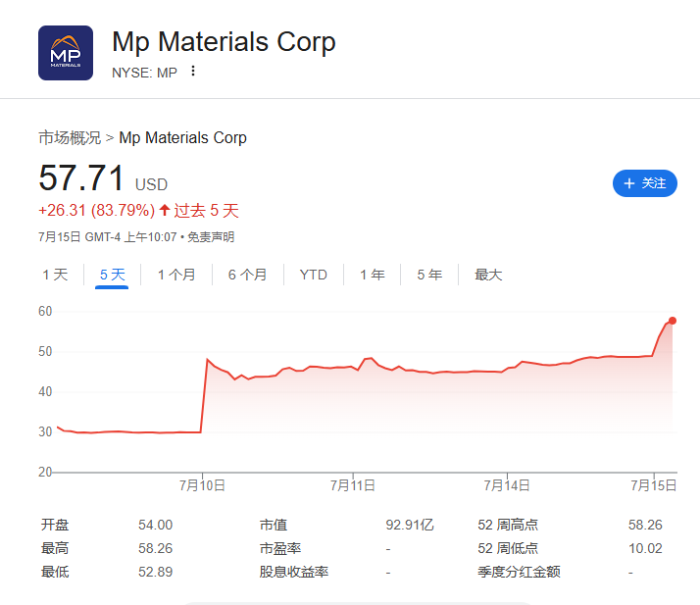Click the 市盈率 label

(280, 548)
